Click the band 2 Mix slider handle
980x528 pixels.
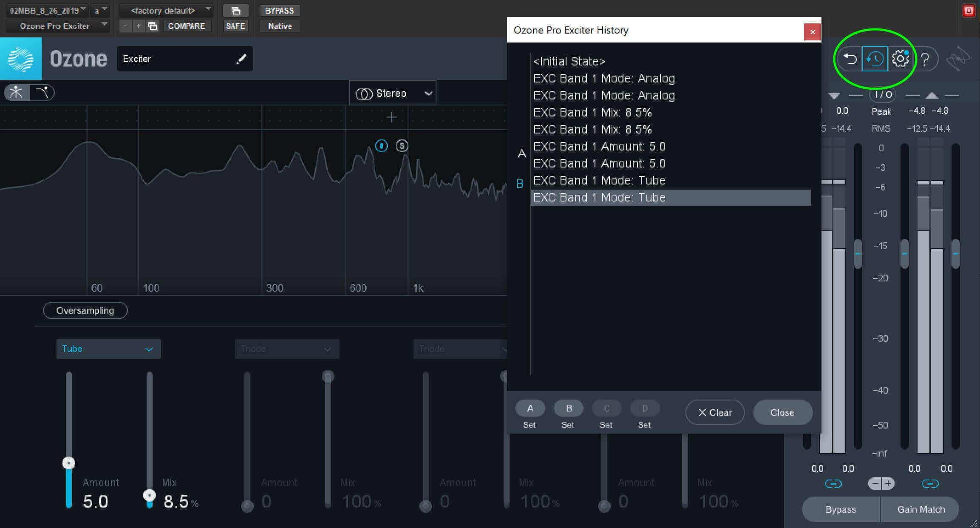coord(328,376)
